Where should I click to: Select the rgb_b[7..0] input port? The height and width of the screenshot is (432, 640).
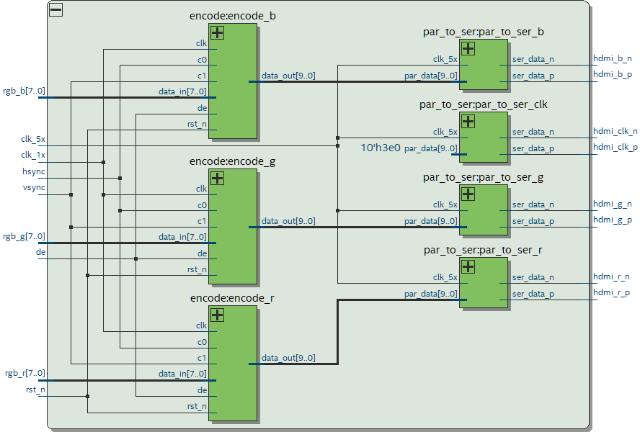[24, 91]
